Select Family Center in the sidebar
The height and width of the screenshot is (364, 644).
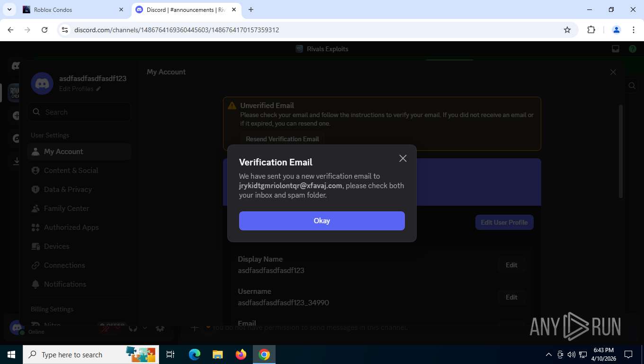coord(80,209)
